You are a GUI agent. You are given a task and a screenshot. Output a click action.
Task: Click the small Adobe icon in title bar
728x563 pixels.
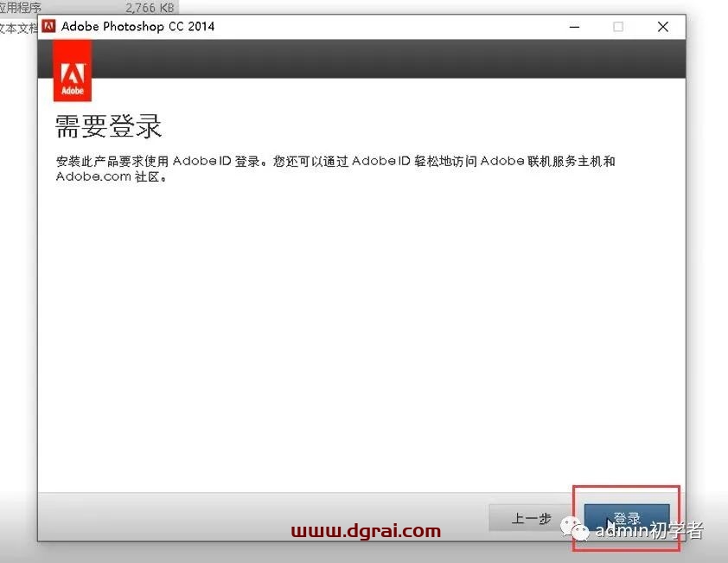tap(48, 27)
